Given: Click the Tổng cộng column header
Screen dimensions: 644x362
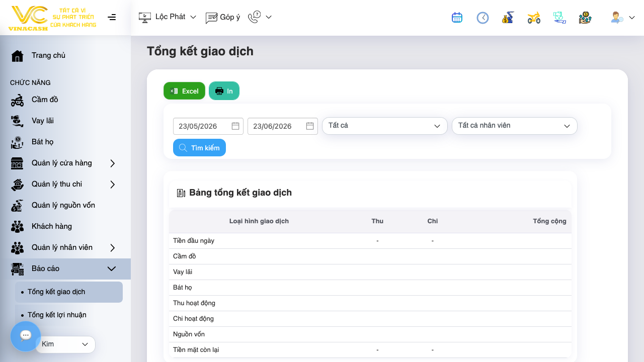Looking at the screenshot, I should 549,221.
